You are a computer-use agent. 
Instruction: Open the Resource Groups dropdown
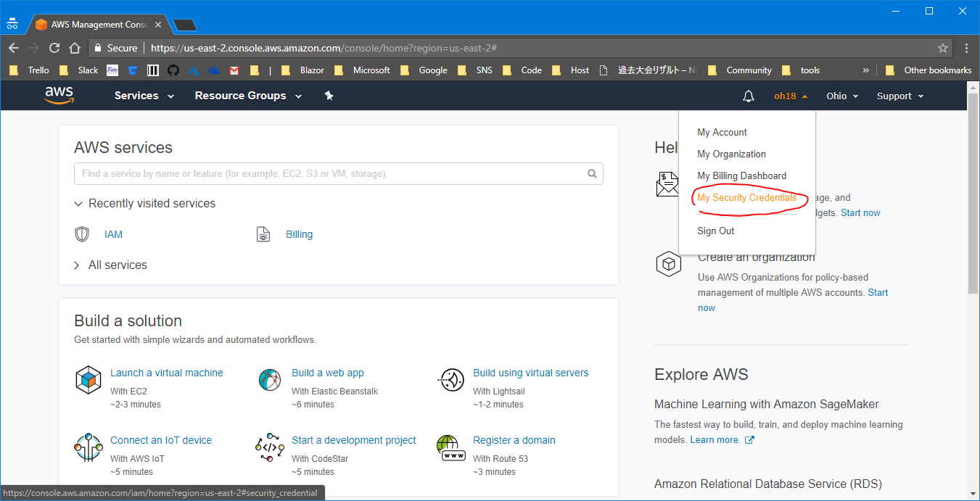(x=248, y=96)
